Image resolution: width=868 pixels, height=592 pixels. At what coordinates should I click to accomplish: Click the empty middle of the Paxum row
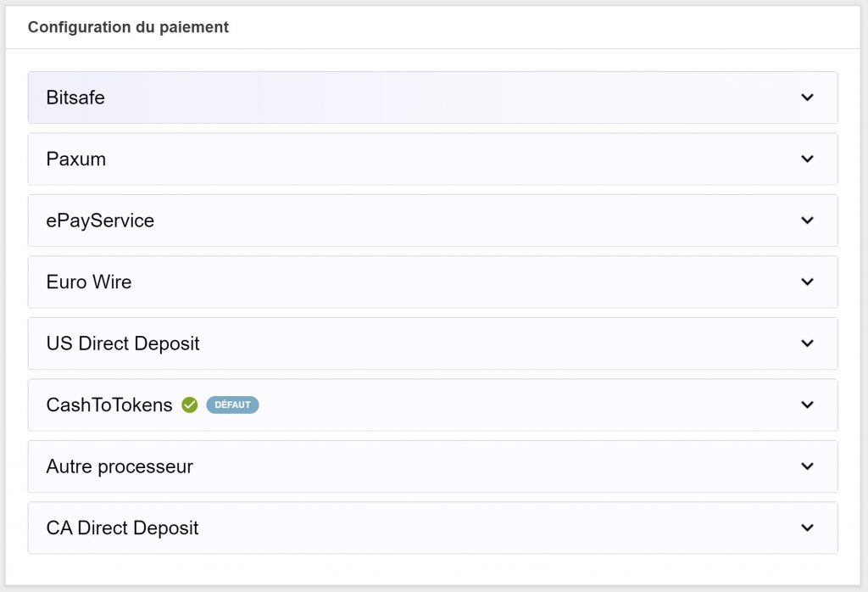pos(432,159)
